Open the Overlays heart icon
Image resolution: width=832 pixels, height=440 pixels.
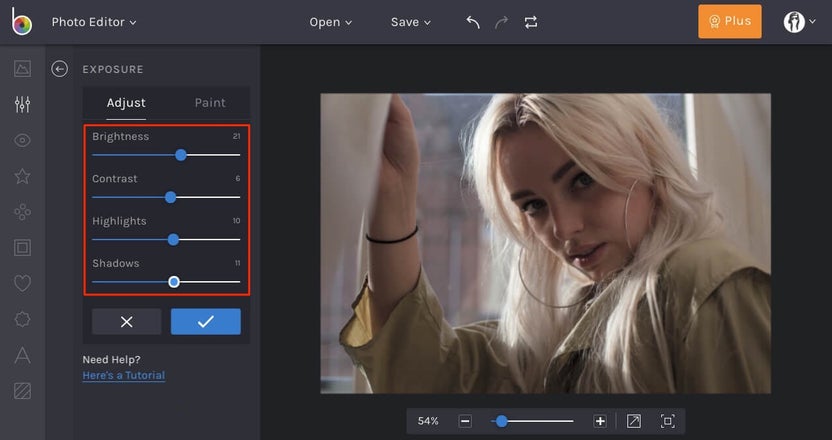click(x=22, y=283)
